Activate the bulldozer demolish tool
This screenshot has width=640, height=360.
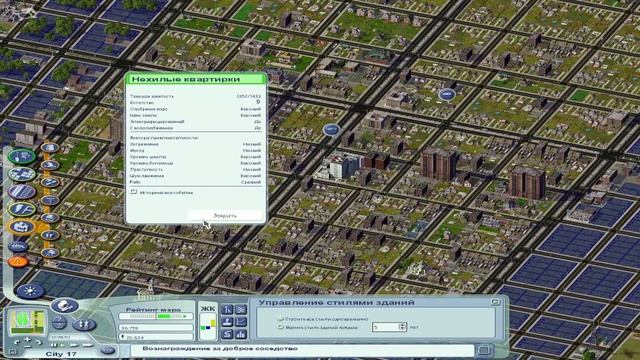18,247
